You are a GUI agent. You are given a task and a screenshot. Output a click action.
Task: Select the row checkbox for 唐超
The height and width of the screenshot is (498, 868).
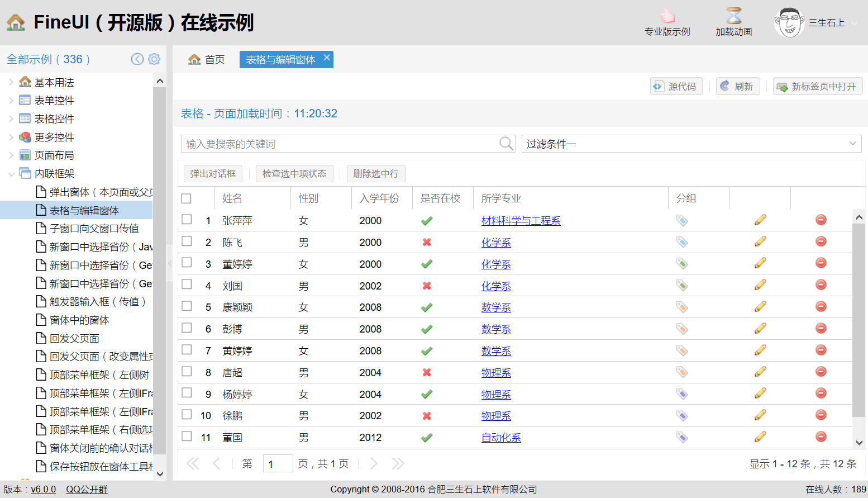pyautogui.click(x=187, y=372)
